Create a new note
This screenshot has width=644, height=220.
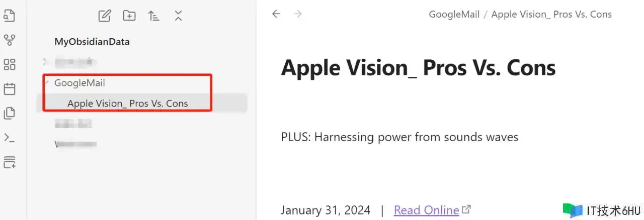[104, 16]
